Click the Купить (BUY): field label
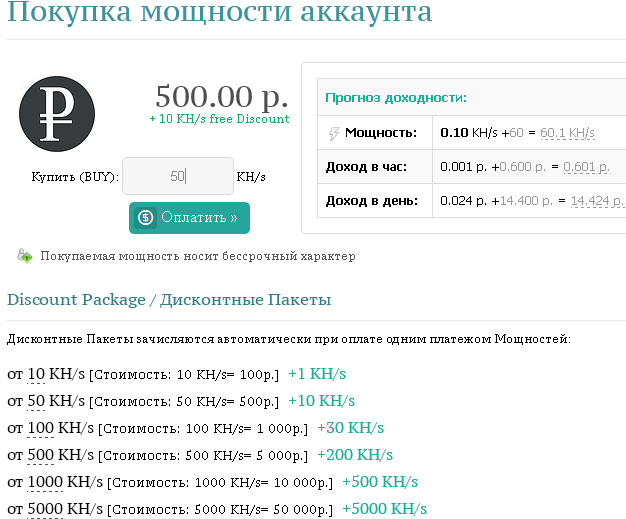626x519 pixels. (75, 176)
